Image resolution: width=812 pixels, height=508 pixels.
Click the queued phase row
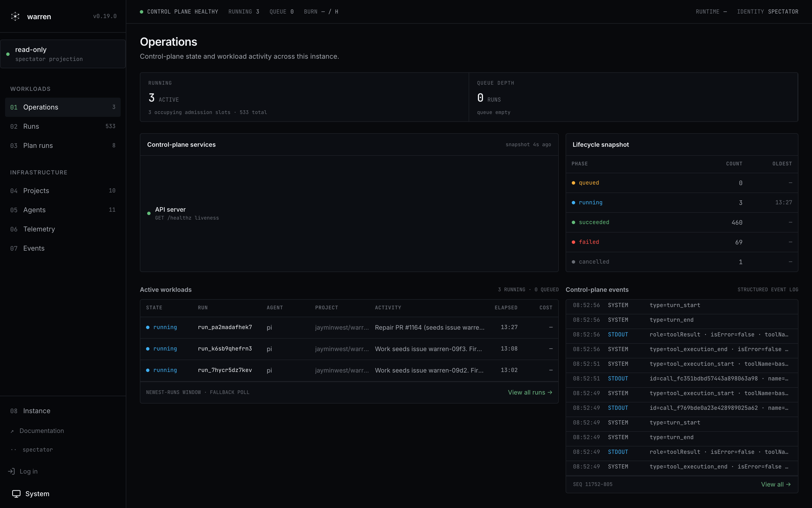(681, 183)
